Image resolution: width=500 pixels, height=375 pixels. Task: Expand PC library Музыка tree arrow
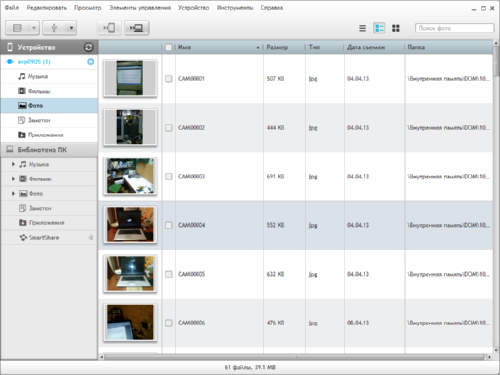coord(13,164)
